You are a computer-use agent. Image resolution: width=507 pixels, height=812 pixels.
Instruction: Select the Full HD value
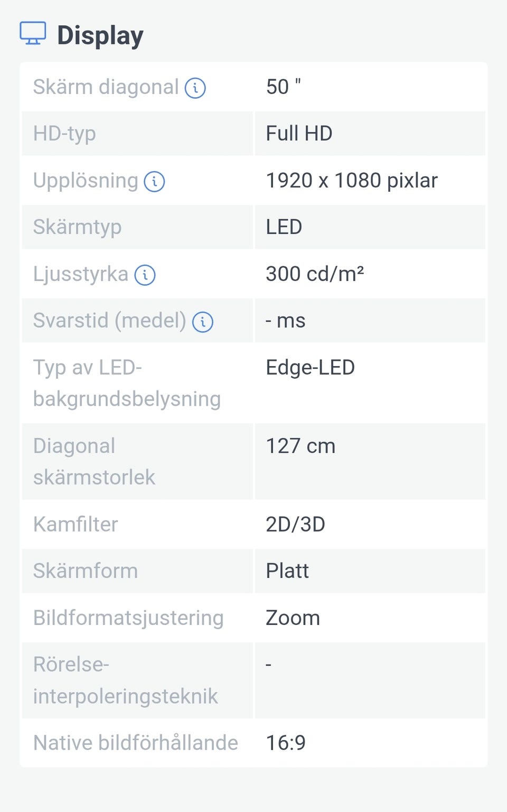pyautogui.click(x=299, y=134)
